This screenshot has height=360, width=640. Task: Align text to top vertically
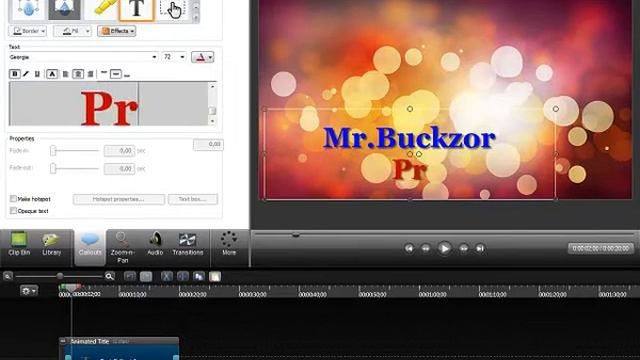(104, 73)
